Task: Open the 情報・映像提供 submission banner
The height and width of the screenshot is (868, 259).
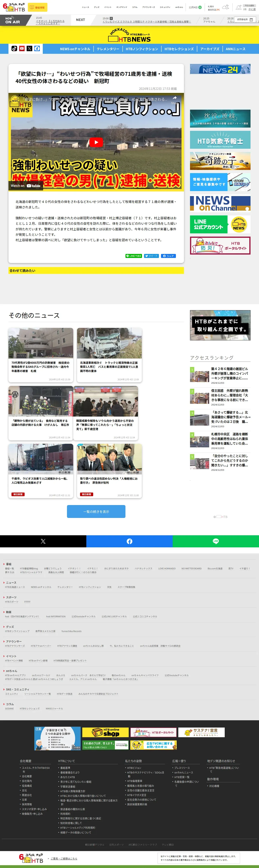Action: [220, 182]
